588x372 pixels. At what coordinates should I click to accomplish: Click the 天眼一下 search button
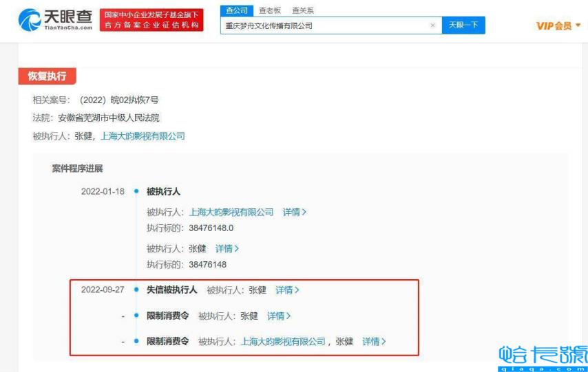[463, 25]
